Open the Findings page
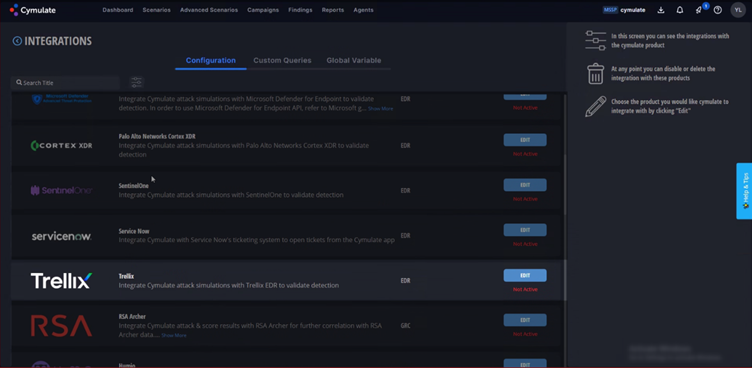The width and height of the screenshot is (752, 368). click(300, 10)
